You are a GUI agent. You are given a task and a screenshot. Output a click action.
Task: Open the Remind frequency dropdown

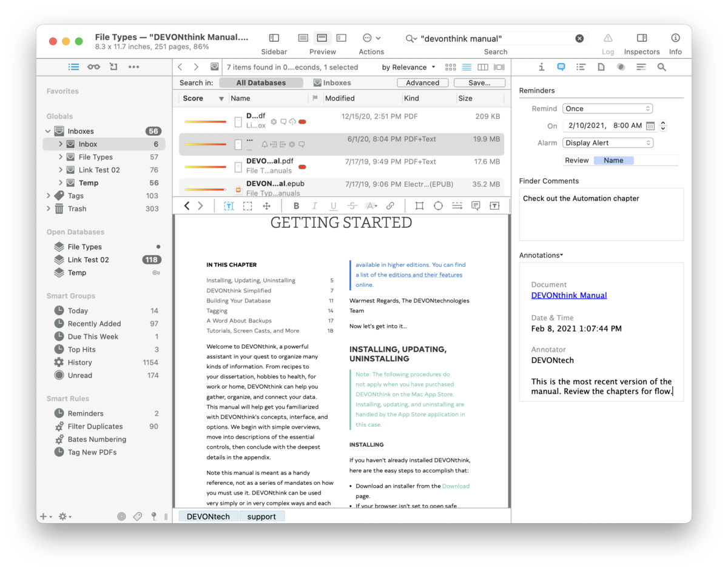click(x=607, y=109)
